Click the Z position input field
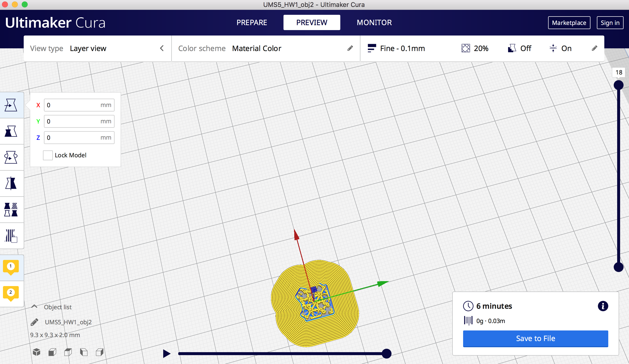Viewport: 629px width, 364px height. (79, 137)
